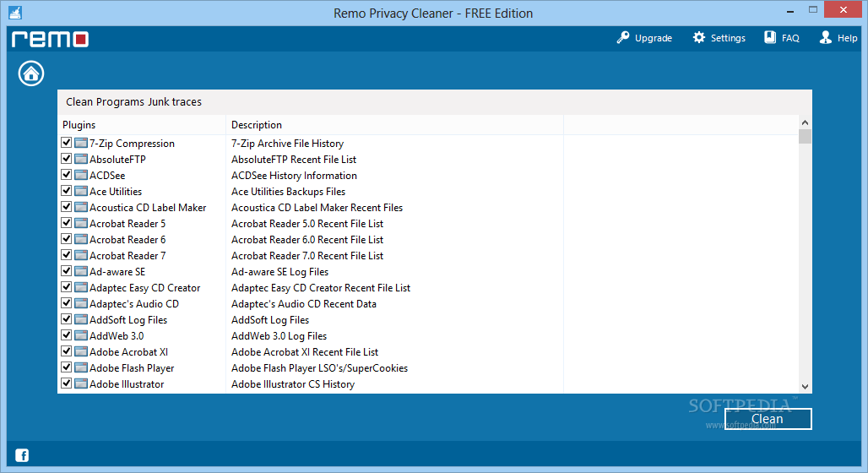
Task: Click the person icon next to Help
Action: click(826, 38)
